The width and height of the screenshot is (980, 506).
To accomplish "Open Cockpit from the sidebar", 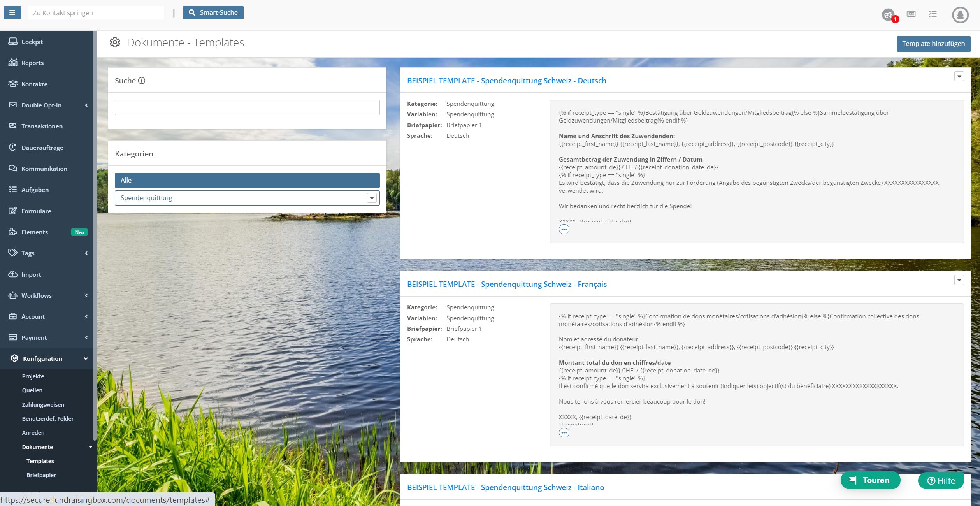I will [32, 42].
